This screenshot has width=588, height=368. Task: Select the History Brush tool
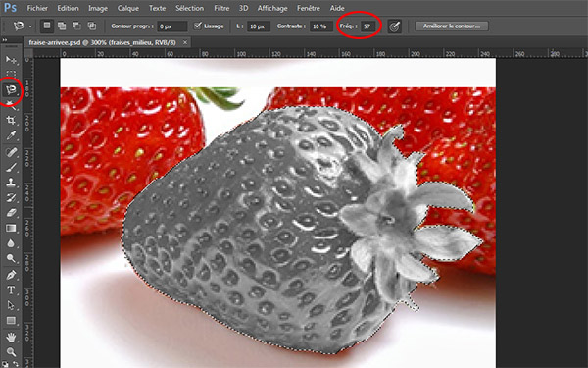pyautogui.click(x=11, y=197)
